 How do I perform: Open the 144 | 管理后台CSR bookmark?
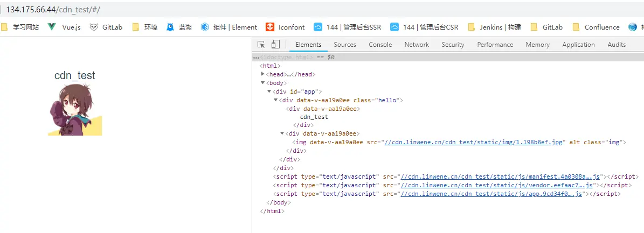(424, 27)
